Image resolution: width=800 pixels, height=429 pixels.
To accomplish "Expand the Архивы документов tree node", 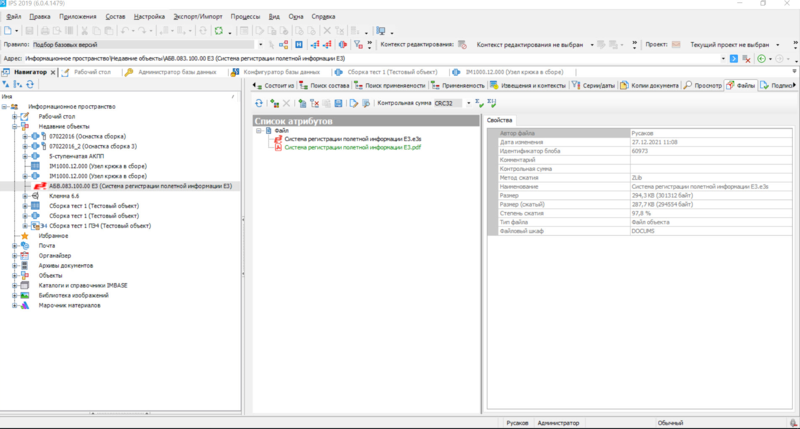I will tap(15, 265).
